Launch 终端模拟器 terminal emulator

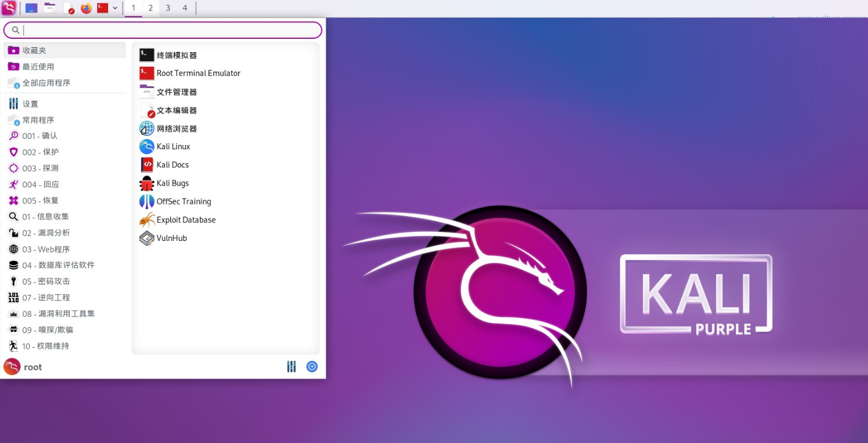click(226, 55)
